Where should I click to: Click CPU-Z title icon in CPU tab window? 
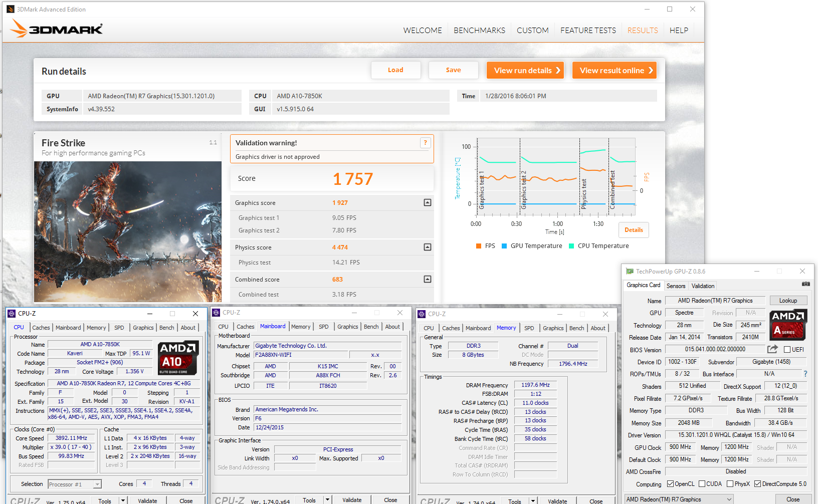12,314
